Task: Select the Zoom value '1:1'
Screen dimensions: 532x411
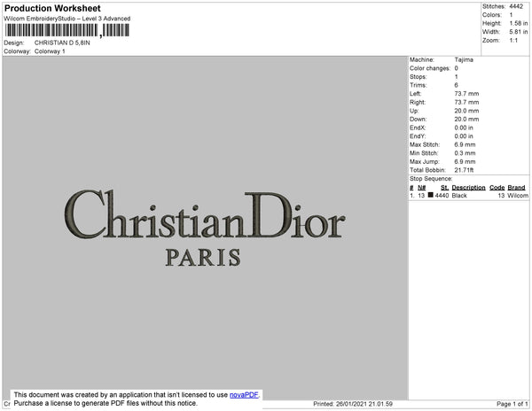Action: click(513, 41)
